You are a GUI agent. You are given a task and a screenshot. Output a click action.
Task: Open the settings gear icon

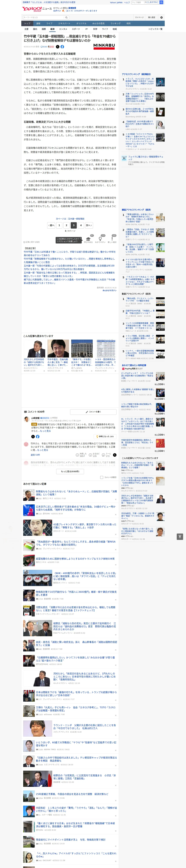click(x=161, y=18)
